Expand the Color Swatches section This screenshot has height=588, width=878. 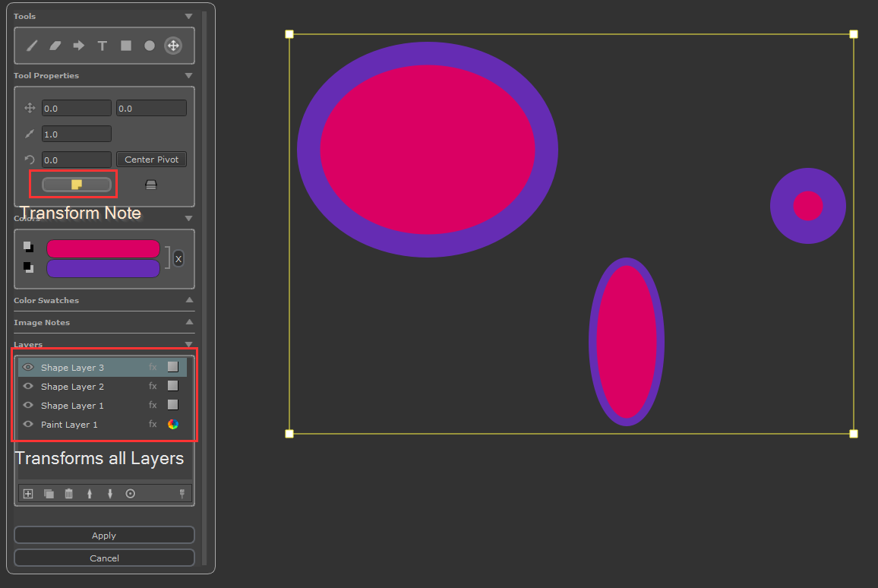click(x=188, y=300)
